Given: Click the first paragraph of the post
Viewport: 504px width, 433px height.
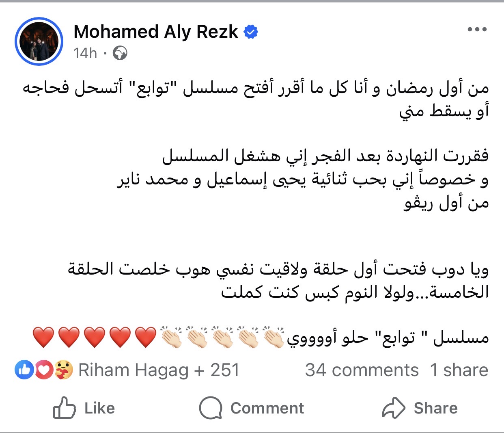Looking at the screenshot, I should [x=256, y=100].
